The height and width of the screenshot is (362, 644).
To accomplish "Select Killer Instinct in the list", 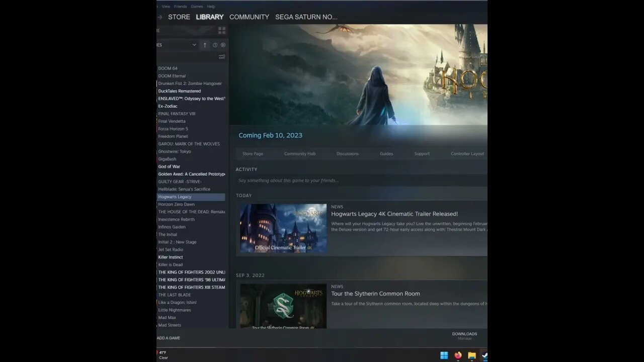I will pyautogui.click(x=171, y=257).
